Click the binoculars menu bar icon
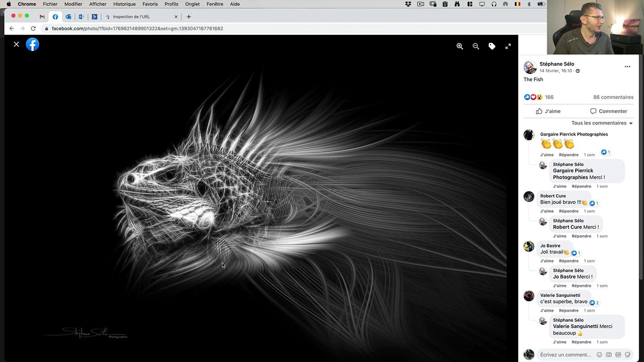644x362 pixels. click(457, 4)
